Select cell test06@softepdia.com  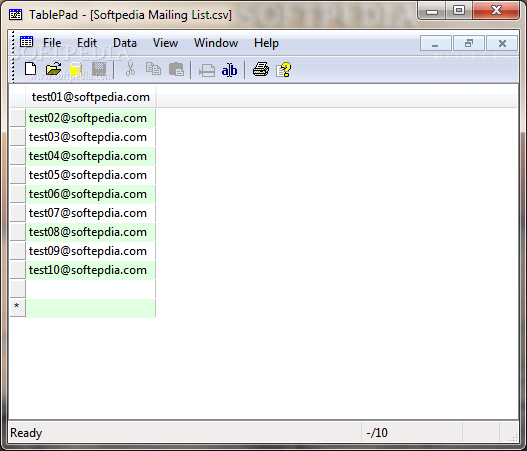[91, 194]
